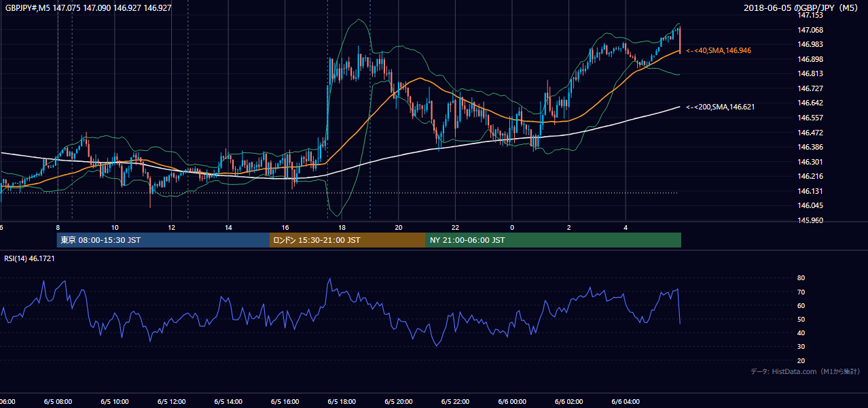868x408 pixels.
Task: Click the RSI(14) 46.1721 indicator label
Action: click(29, 258)
